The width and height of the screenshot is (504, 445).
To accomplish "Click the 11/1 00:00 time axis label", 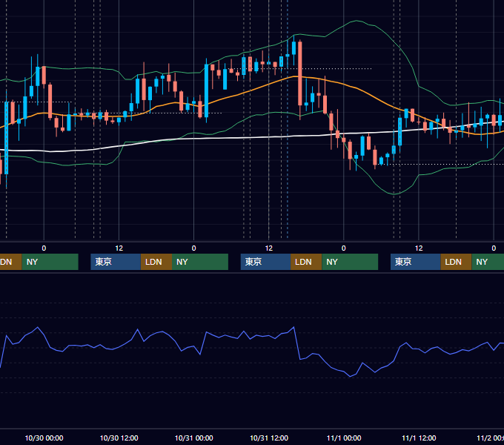I will (x=344, y=438).
